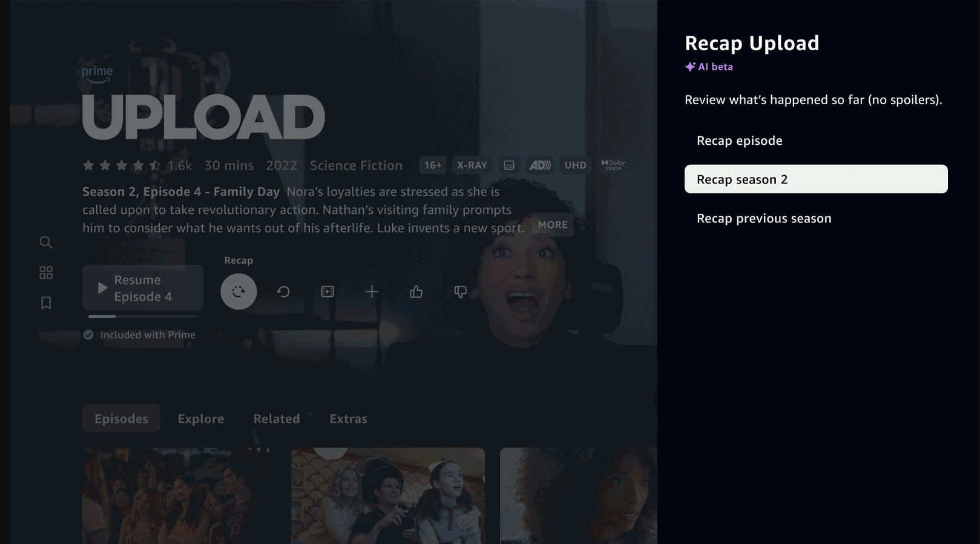The height and width of the screenshot is (544, 980).
Task: Switch to the Extras tab
Action: (348, 419)
